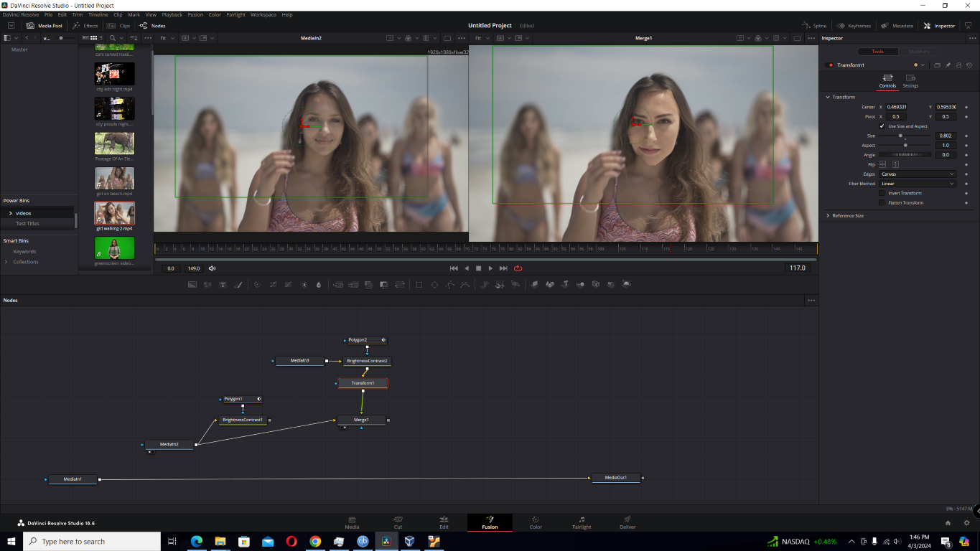The image size is (980, 551).
Task: Enable the Flatten Transform checkbox
Action: pos(882,203)
